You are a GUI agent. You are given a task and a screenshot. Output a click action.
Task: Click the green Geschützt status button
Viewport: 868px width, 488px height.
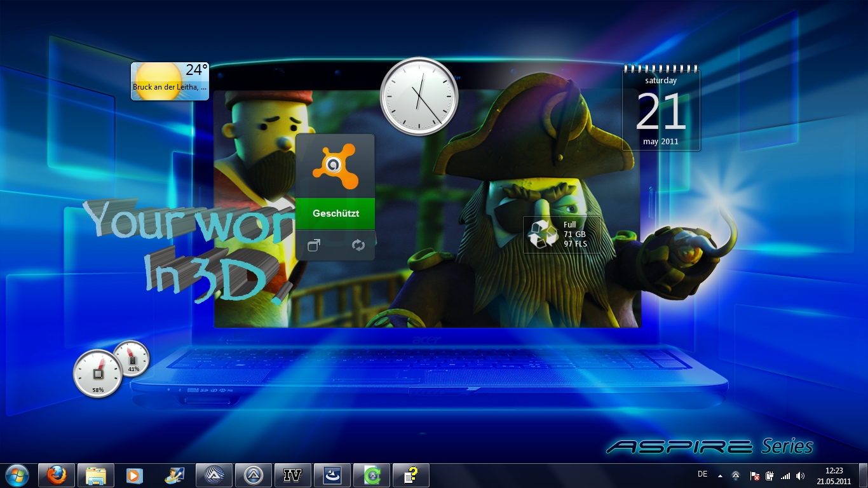click(336, 213)
